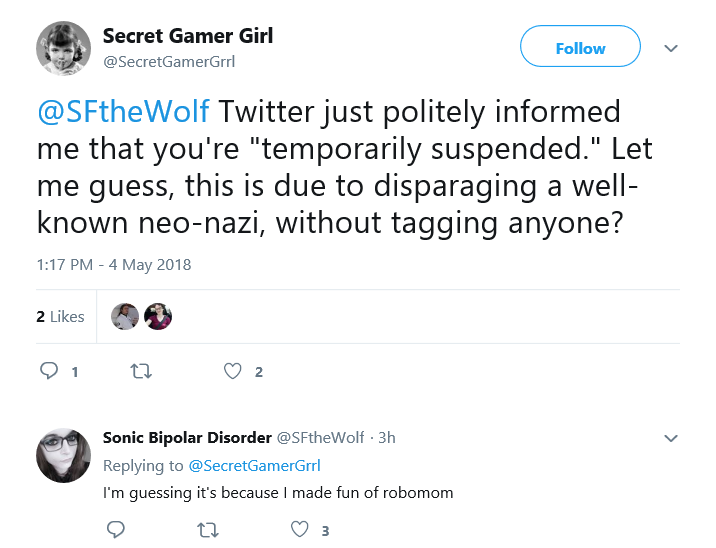Reply to Sonic Bipolar Disorder's tweet
716x548 pixels.
(116, 530)
